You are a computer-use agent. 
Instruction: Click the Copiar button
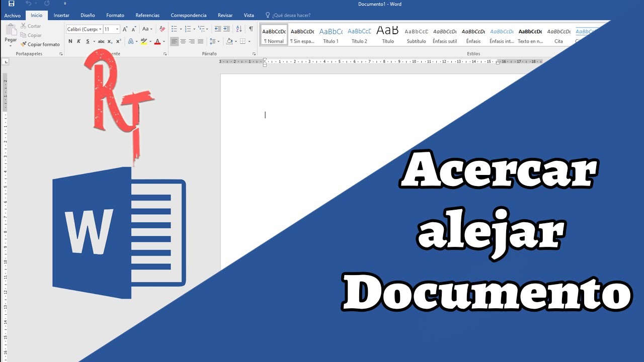[x=31, y=35]
